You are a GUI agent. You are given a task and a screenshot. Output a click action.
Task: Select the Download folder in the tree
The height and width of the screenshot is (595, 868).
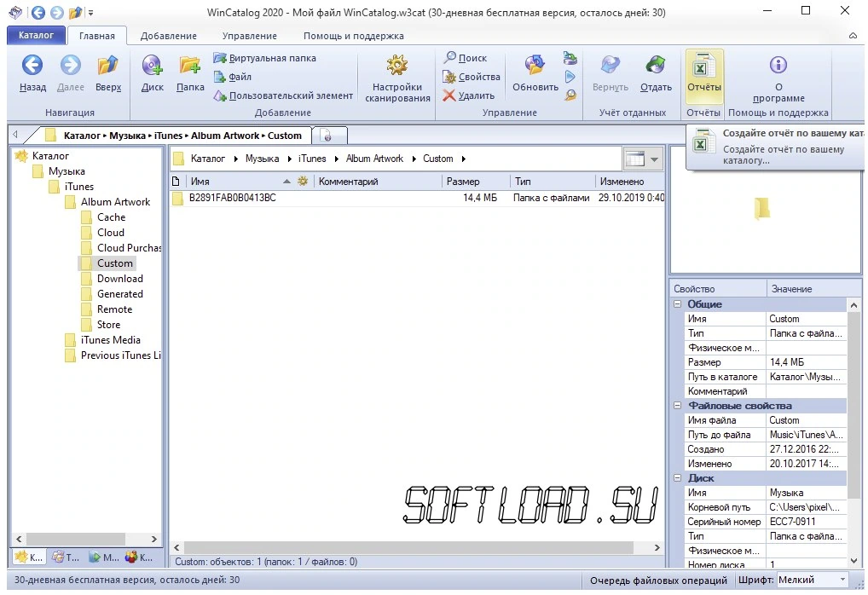120,279
